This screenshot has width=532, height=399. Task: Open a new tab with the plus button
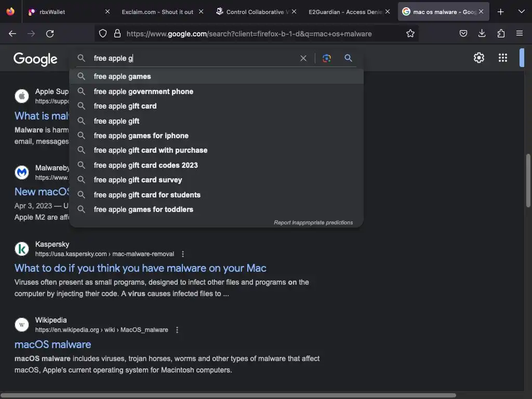(x=500, y=12)
